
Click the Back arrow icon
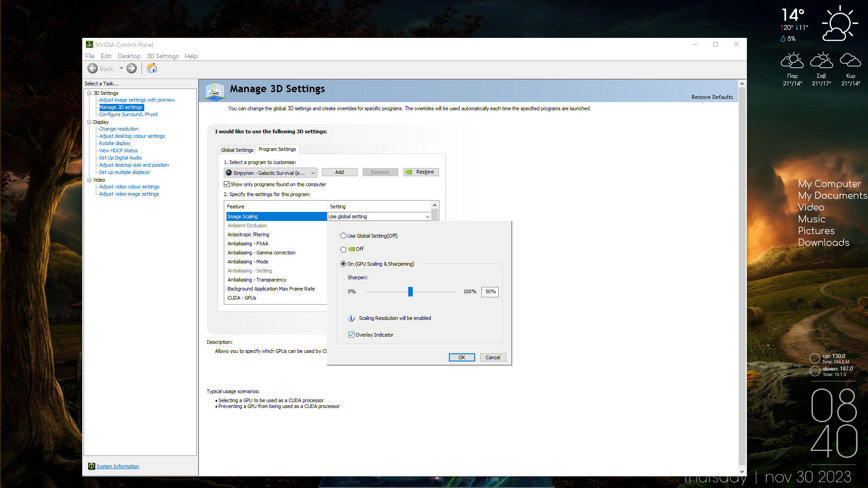coord(93,69)
